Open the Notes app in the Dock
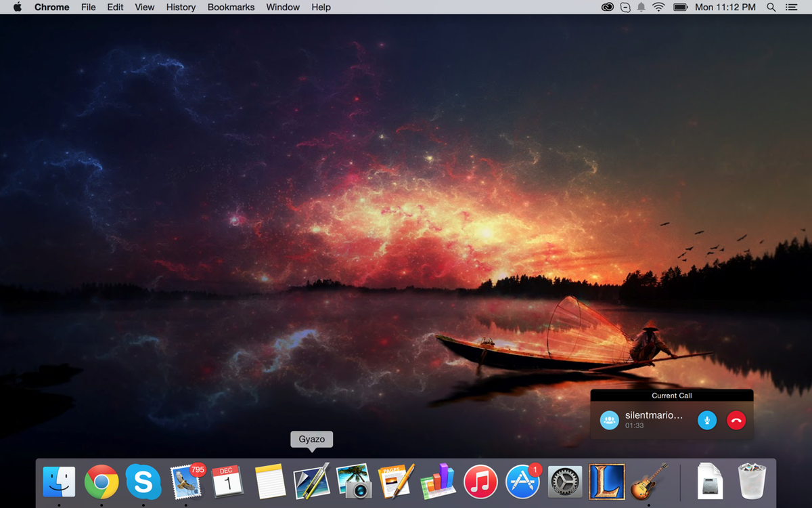Screen dimensions: 812x508 tap(270, 482)
